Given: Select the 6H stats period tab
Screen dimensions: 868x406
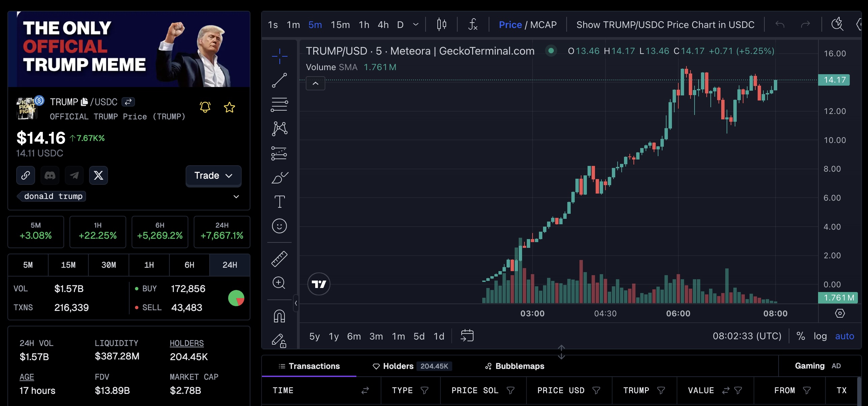Looking at the screenshot, I should click(189, 265).
